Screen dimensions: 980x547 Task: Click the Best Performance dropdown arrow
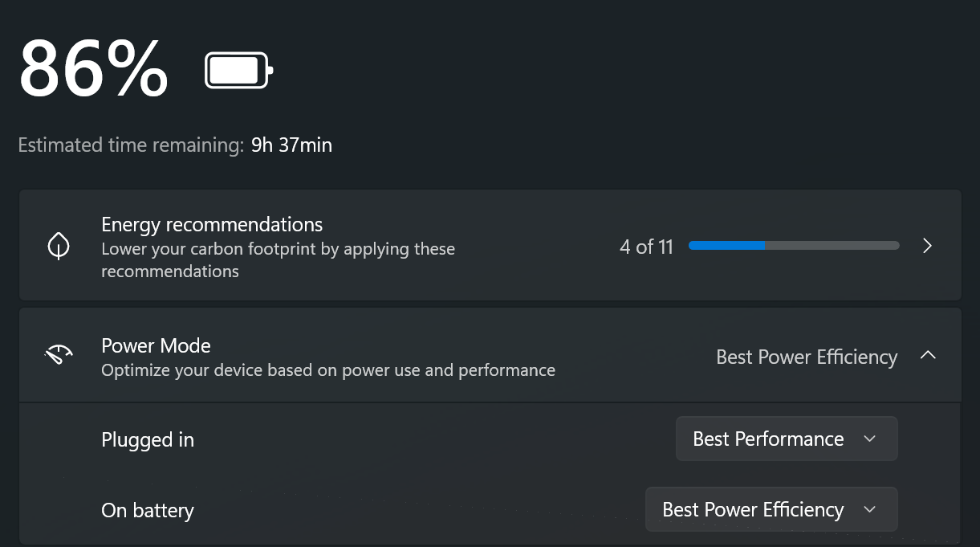point(869,439)
